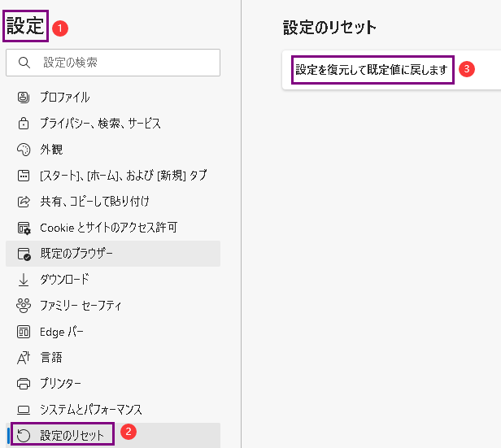501x448 pixels.
Task: Open [スタート]、[ホーム]、および [新規] タブ settings
Action: 123,176
